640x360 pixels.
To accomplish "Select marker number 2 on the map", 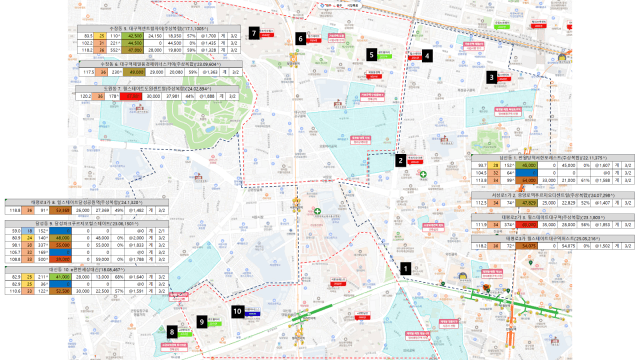I will click(400, 161).
